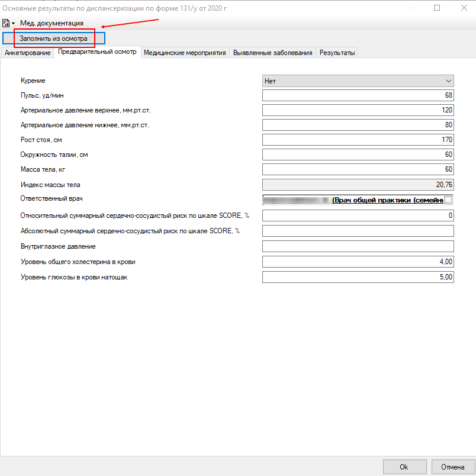This screenshot has width=476, height=476.
Task: Open the Ответственный врач ellipsis picker
Action: pyautogui.click(x=448, y=200)
